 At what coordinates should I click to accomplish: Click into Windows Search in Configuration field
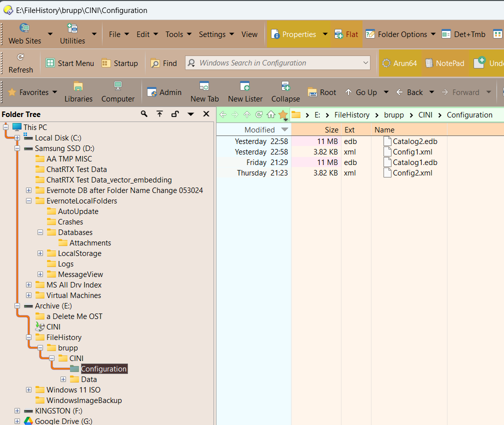click(x=277, y=63)
